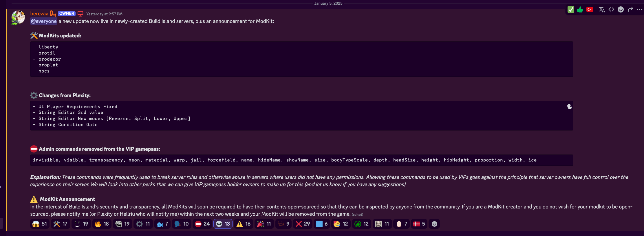Toggle the dark crown reaction with 9

click(x=283, y=224)
